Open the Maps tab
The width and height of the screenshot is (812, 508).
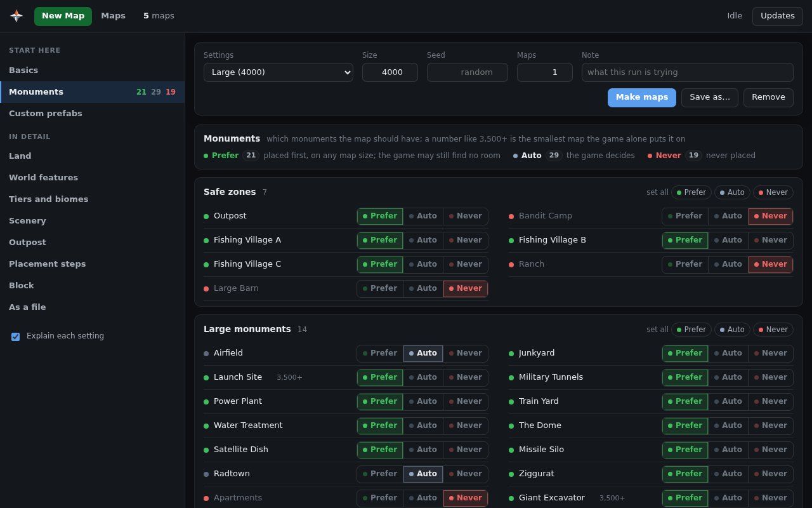pos(113,16)
